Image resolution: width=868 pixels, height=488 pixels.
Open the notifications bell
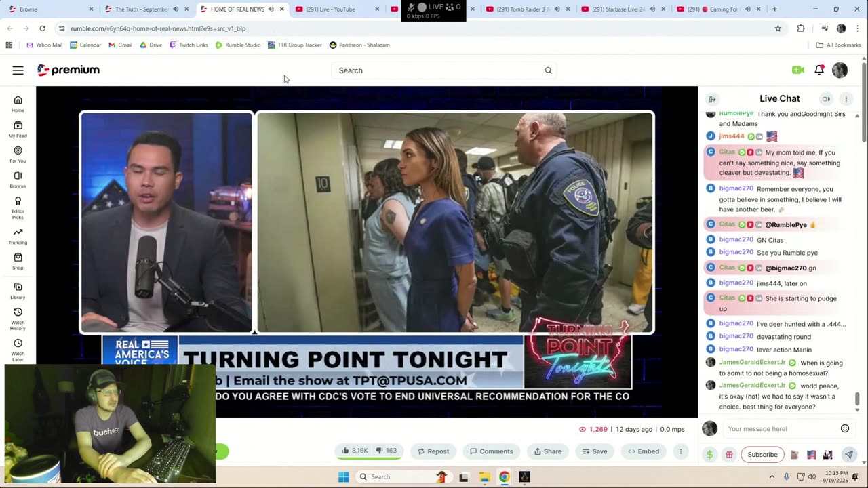pos(819,70)
